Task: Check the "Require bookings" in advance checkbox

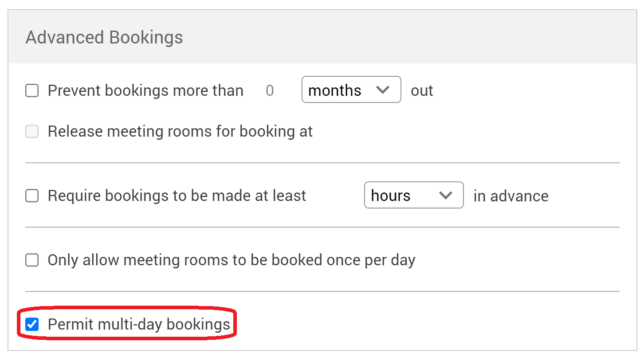Action: [x=32, y=196]
